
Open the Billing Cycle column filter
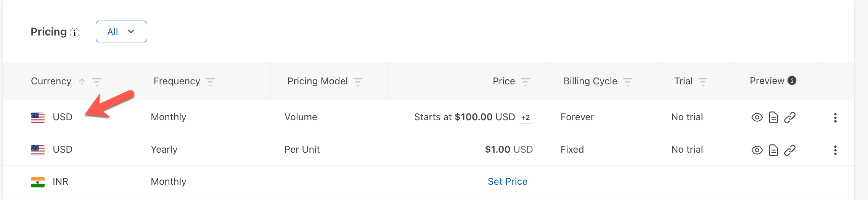point(628,81)
